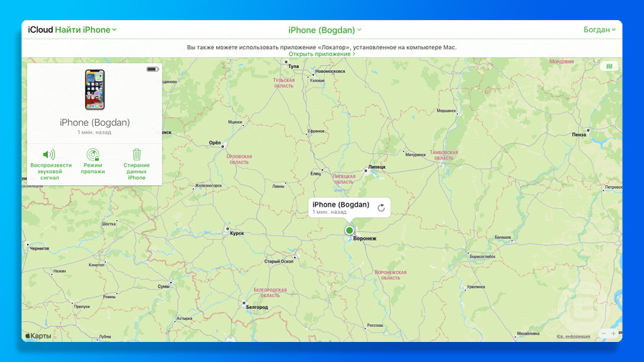Open map view type button at top right
Screen dimensions: 644x362
click(x=609, y=66)
